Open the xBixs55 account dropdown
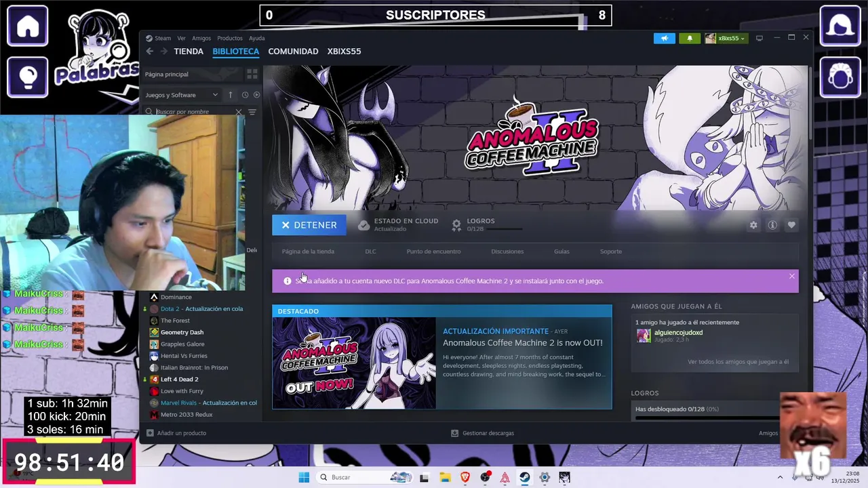Viewport: 868px width, 488px height. [726, 38]
